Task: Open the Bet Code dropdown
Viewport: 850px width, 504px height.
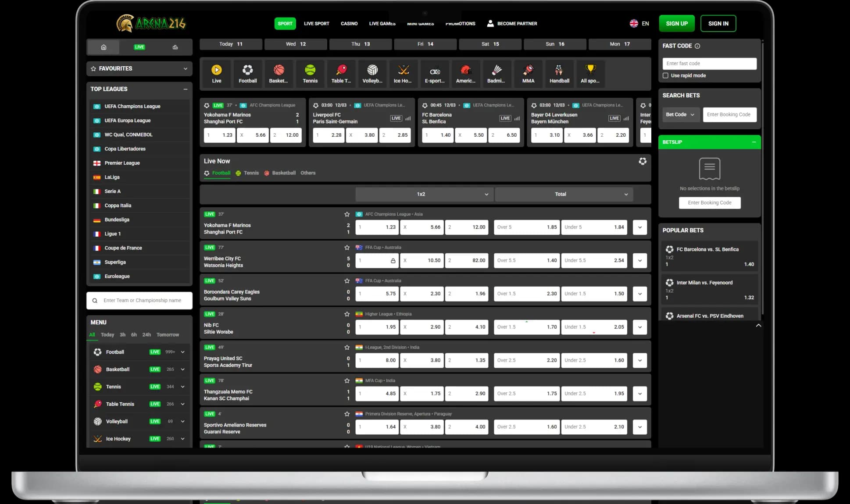Action: point(680,114)
